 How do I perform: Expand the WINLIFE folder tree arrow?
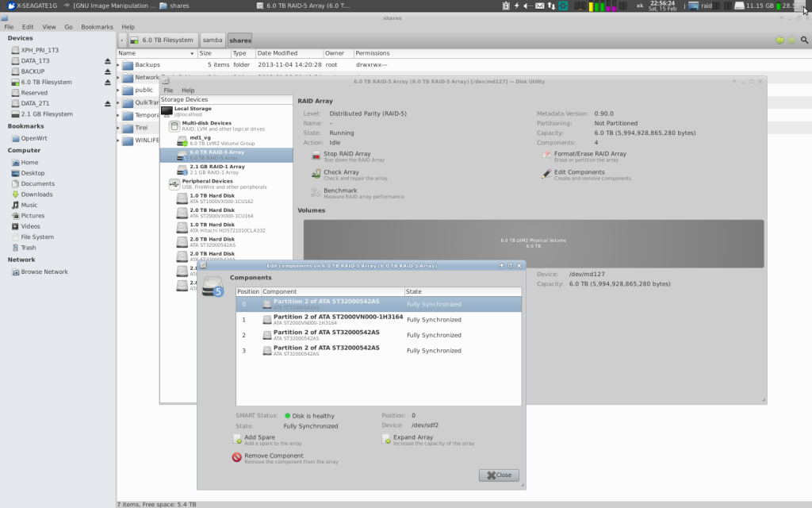point(119,140)
